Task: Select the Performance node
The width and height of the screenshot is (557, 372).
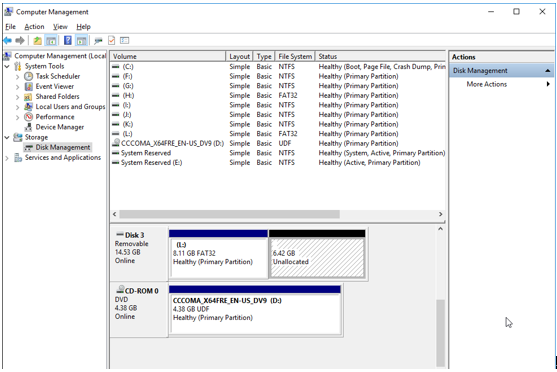Action: pyautogui.click(x=55, y=117)
